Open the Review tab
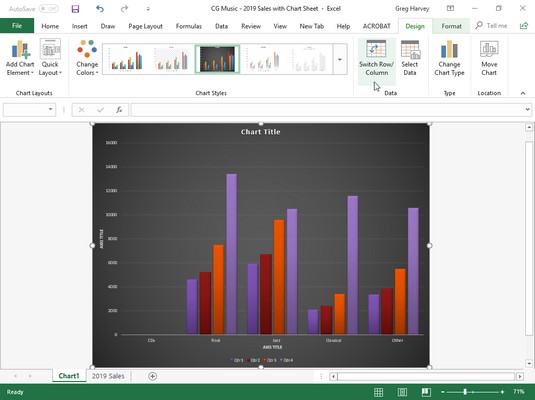This screenshot has height=400, width=535. [251, 26]
